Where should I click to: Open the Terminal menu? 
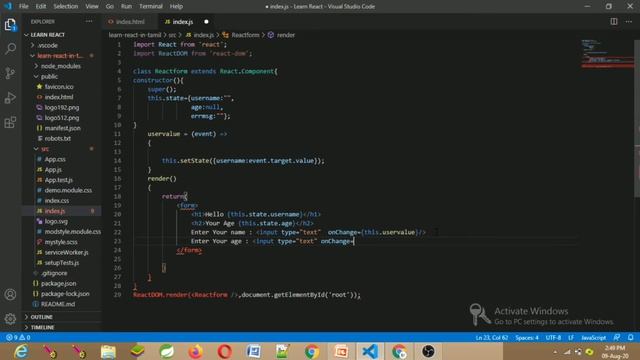[151, 6]
